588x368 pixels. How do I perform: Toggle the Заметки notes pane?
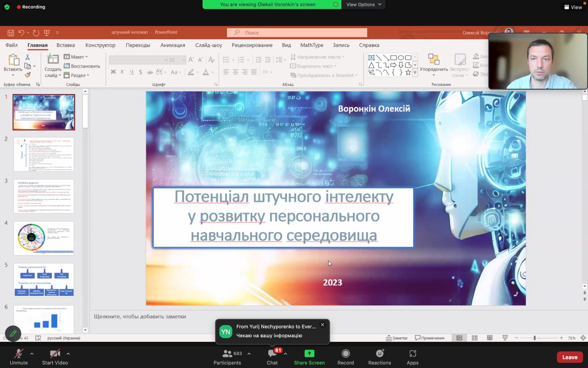coord(397,338)
